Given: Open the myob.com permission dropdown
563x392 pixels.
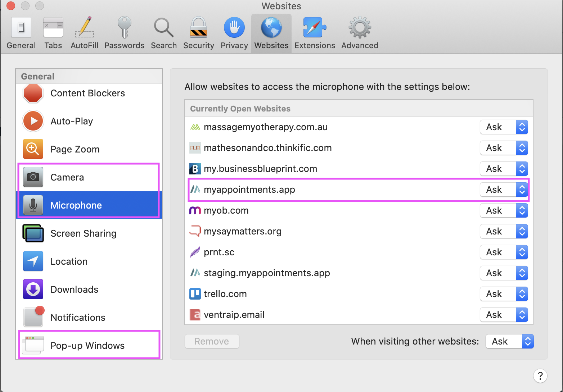Looking at the screenshot, I should [x=504, y=210].
